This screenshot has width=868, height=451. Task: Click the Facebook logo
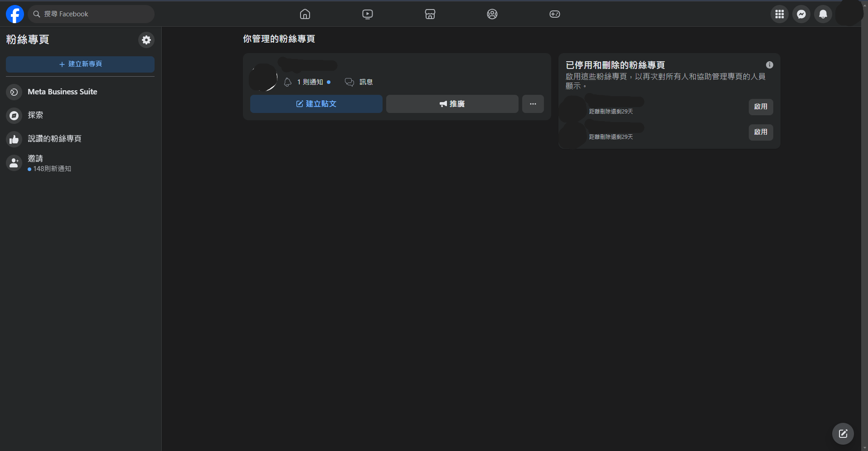15,14
